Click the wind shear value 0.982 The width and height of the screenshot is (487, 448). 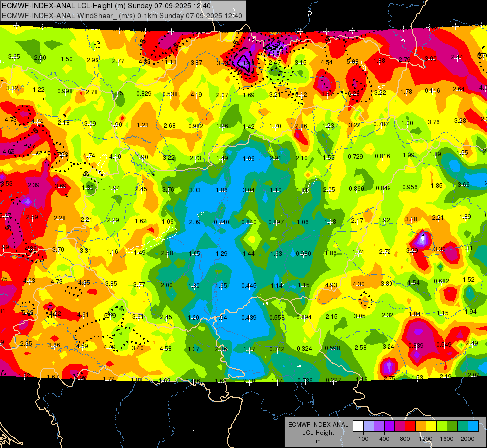click(x=195, y=126)
